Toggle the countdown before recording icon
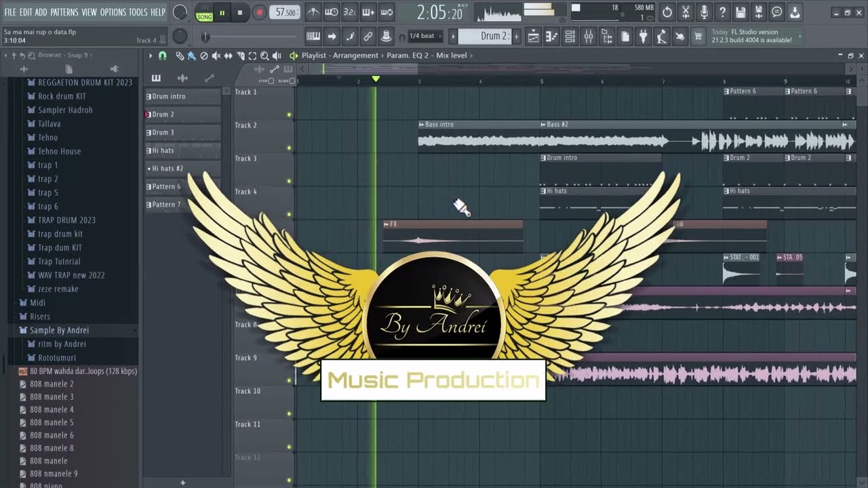This screenshot has height=488, width=868. pos(349,12)
